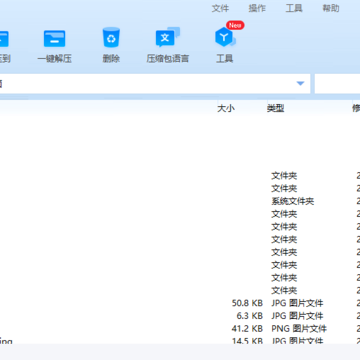360x360 pixels.
Task: Sort by the 类型 column header
Action: point(275,108)
